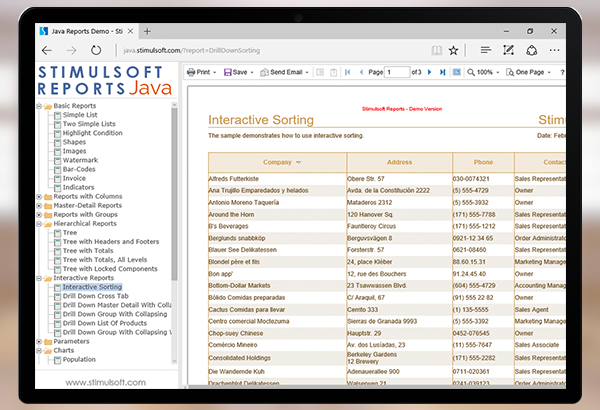
Task: Add page to favorites with star icon
Action: pyautogui.click(x=453, y=50)
